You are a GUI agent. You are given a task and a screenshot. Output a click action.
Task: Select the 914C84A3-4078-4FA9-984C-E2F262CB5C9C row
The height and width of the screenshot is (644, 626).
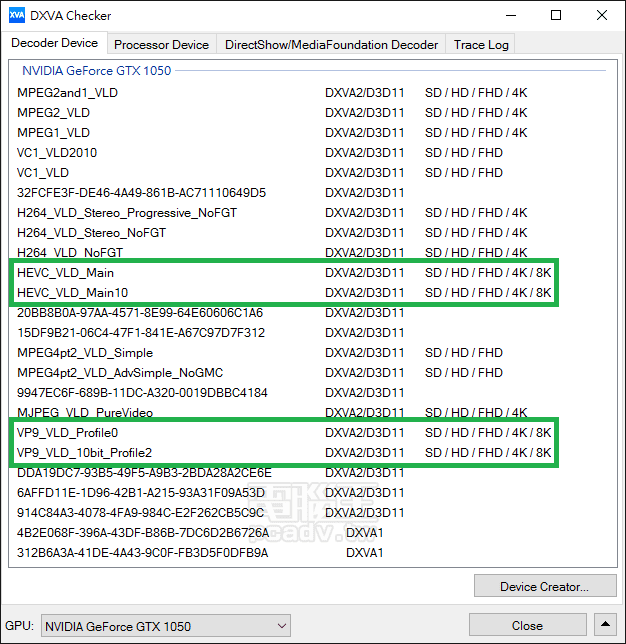(x=313, y=513)
